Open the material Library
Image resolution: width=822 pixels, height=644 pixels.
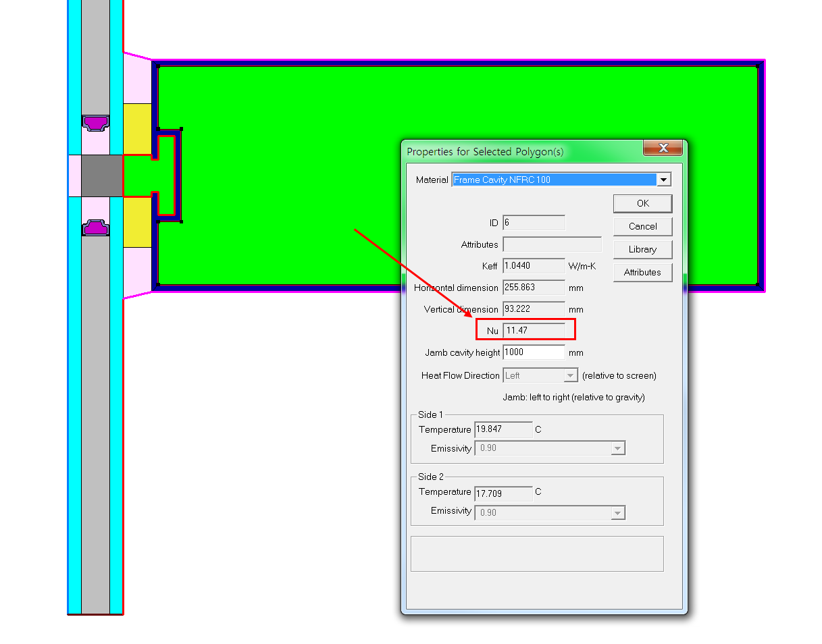click(642, 249)
